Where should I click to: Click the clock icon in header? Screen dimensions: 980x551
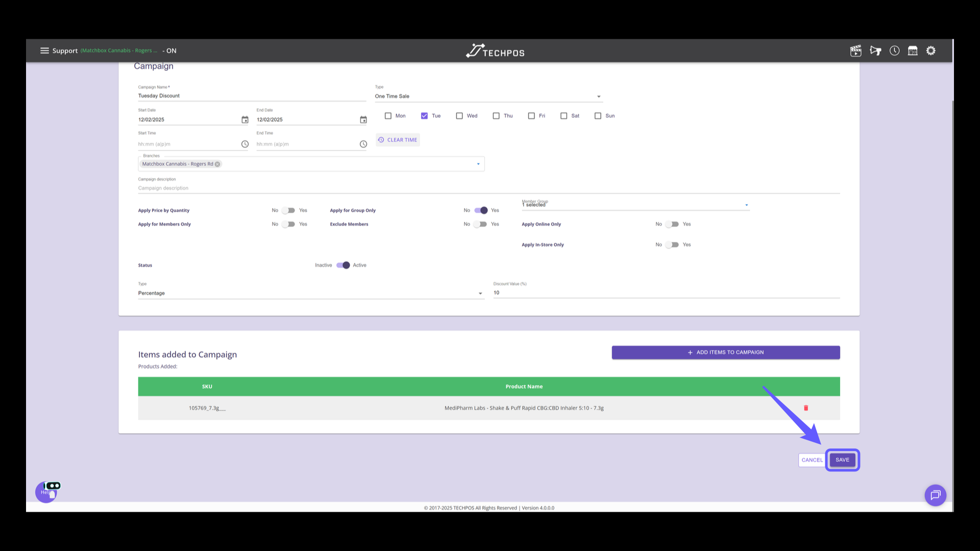(x=894, y=51)
